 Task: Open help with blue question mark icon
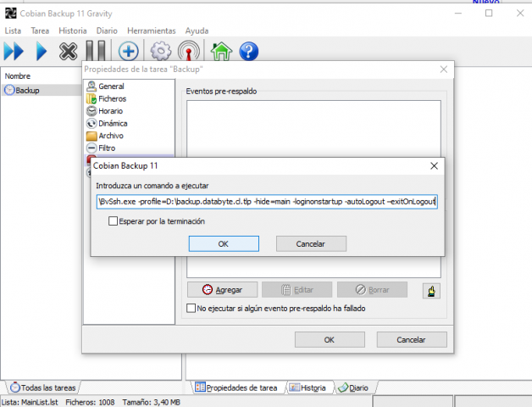(x=249, y=52)
